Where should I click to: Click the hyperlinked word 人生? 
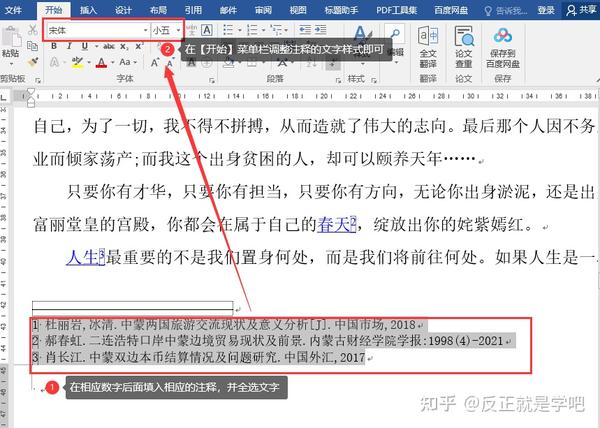(83, 257)
